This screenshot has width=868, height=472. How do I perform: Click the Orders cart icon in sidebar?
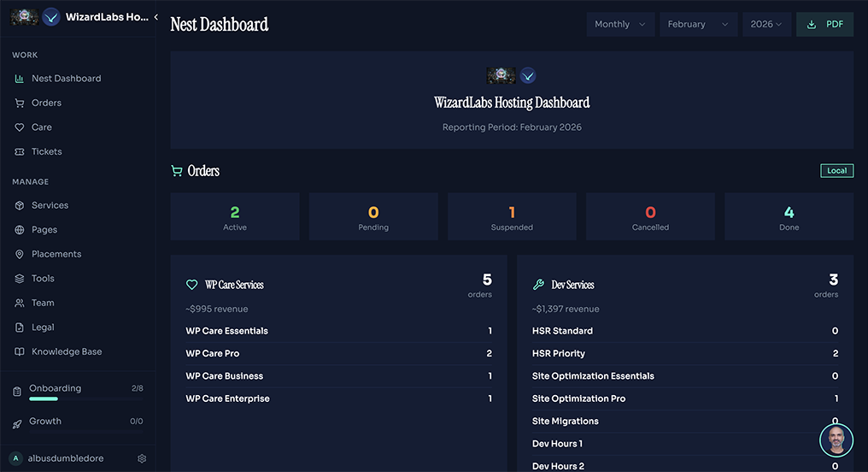(20, 103)
